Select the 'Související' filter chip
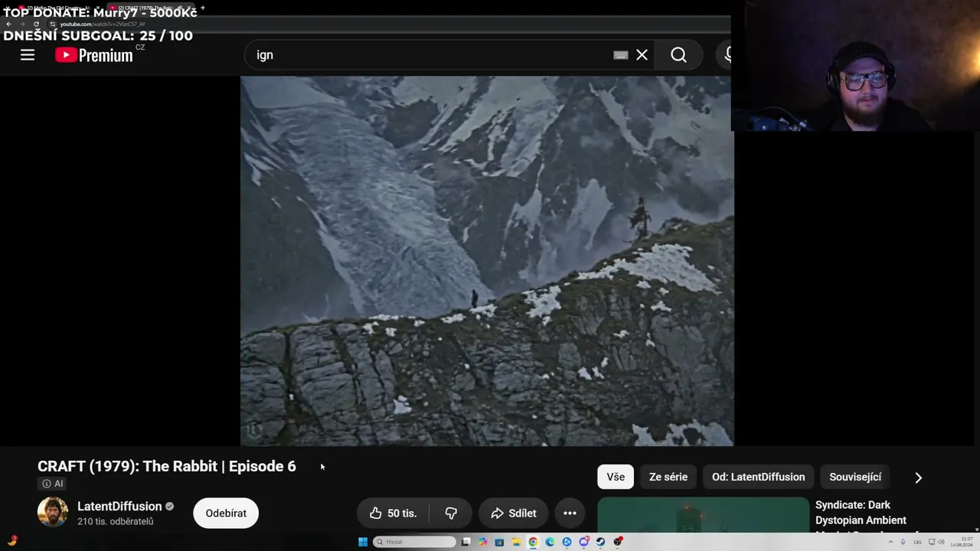Screen dimensions: 980x551 point(855,477)
